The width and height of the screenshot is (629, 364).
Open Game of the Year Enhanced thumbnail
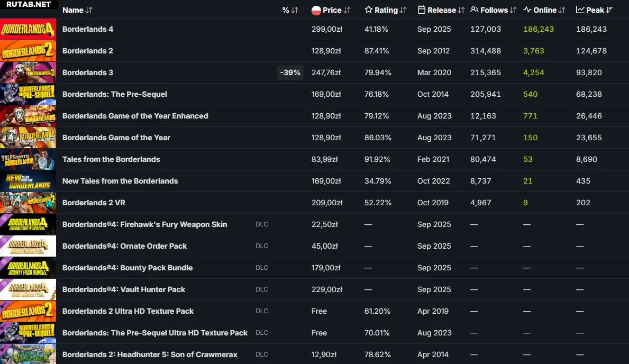tap(28, 115)
